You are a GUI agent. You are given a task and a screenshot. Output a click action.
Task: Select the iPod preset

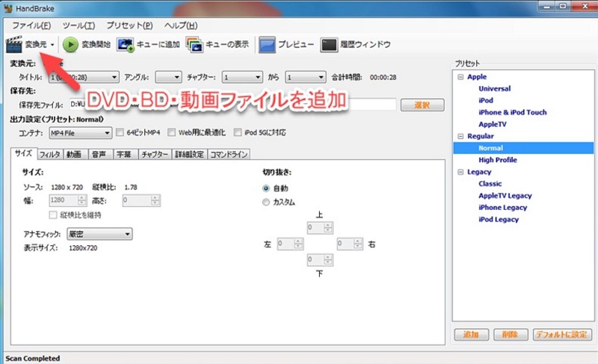point(486,101)
